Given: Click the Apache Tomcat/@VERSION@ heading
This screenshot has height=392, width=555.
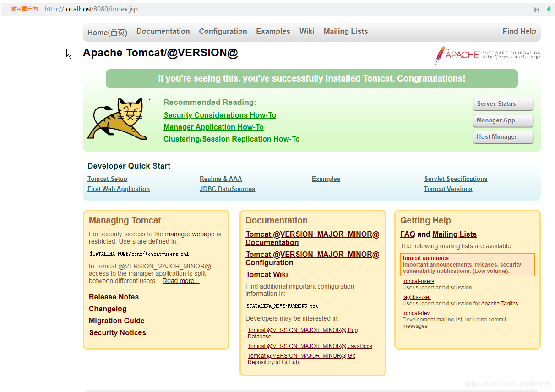Looking at the screenshot, I should pos(160,53).
